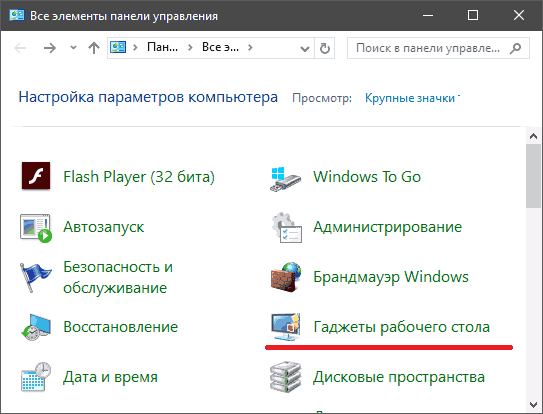Click the Дисковые пространства drives icon

coord(285,377)
